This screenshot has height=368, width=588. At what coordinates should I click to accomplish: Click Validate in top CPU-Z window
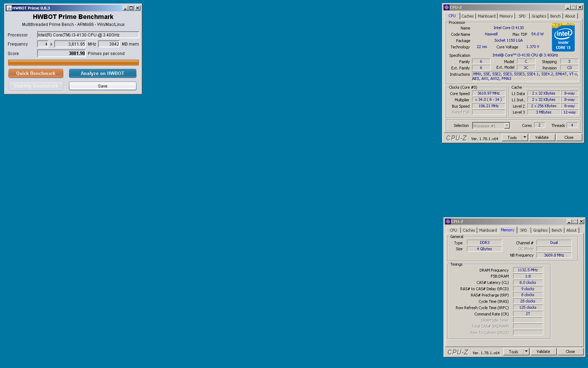tap(542, 137)
